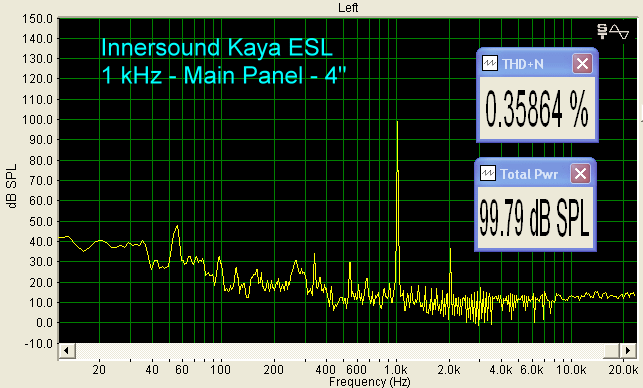Click the Frequency (Hz) axis label
Screen dimensions: 643x388
click(x=369, y=382)
